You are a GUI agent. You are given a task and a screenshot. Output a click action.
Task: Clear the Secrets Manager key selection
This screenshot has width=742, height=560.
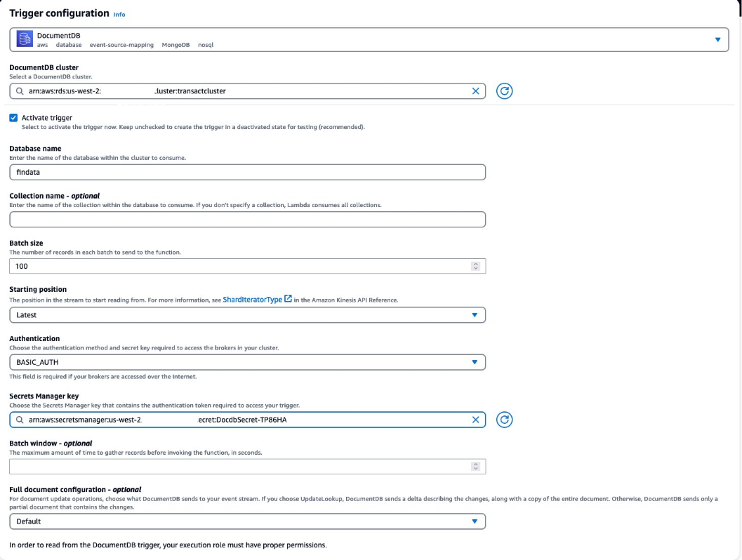click(x=475, y=420)
